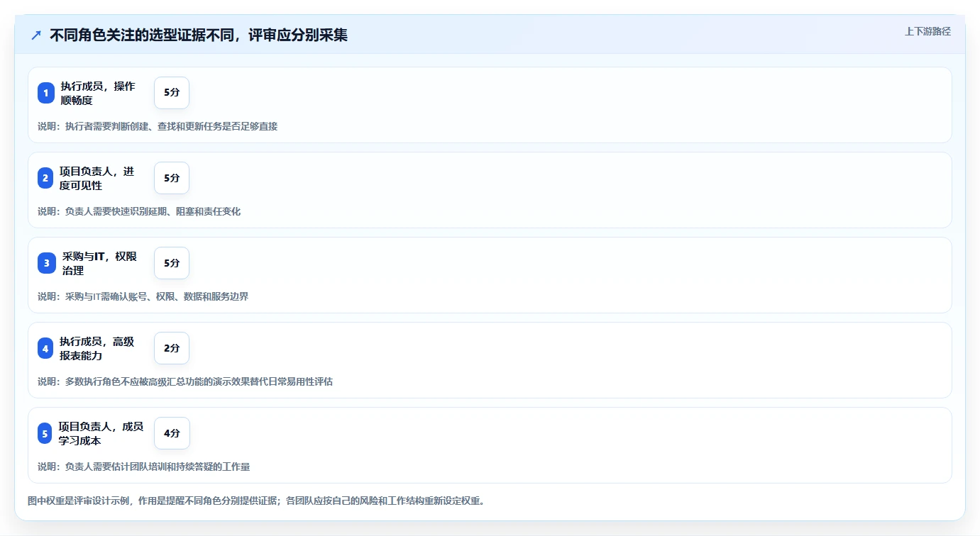Click the 2分 score chip for 高级报表能力

click(x=172, y=348)
